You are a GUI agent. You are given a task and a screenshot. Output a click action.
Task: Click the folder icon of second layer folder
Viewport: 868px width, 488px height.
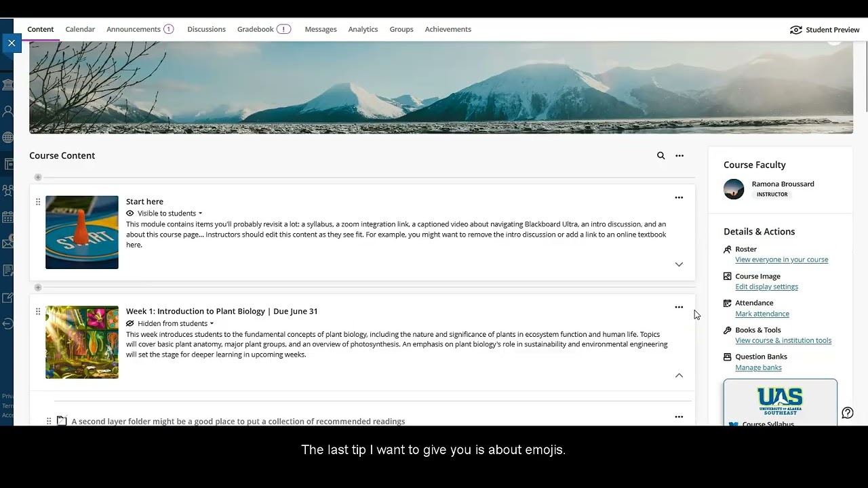(x=62, y=421)
